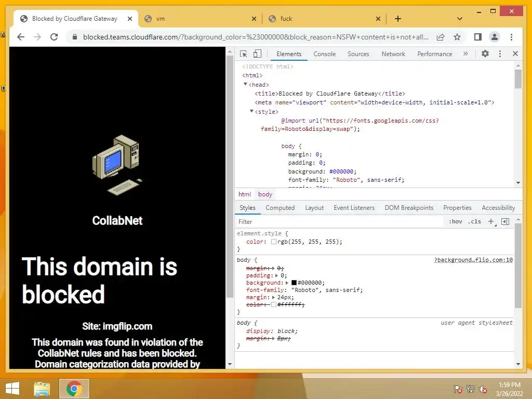Screen dimensions: 532x399
Task: Add new style rule plus icon
Action: pyautogui.click(x=491, y=221)
